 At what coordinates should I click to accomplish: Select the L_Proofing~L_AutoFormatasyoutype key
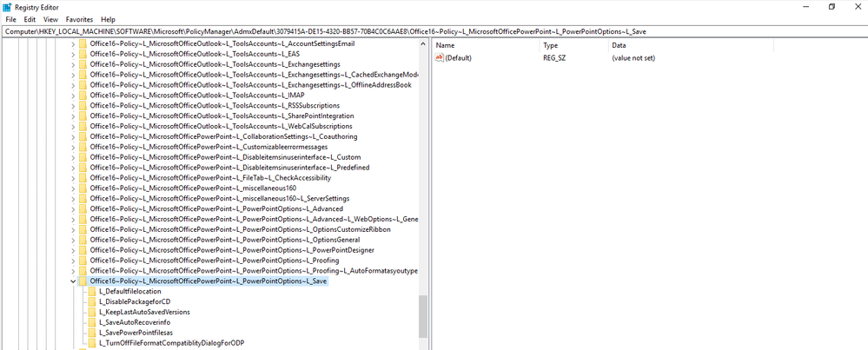pos(254,271)
